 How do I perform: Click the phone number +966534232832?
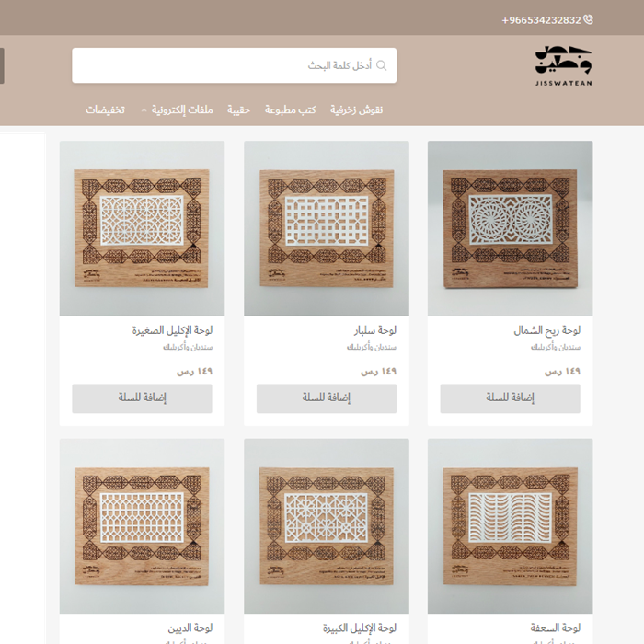point(541,20)
